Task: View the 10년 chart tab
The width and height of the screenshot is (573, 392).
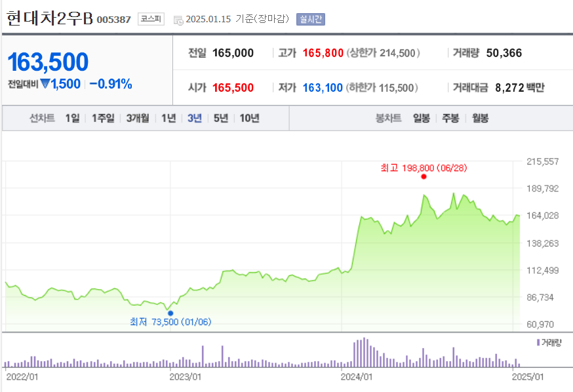Action: [x=251, y=117]
